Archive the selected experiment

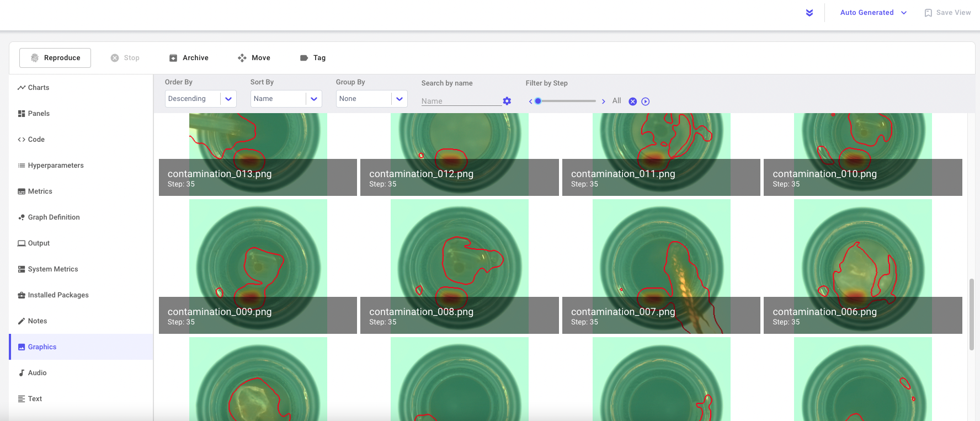189,58
